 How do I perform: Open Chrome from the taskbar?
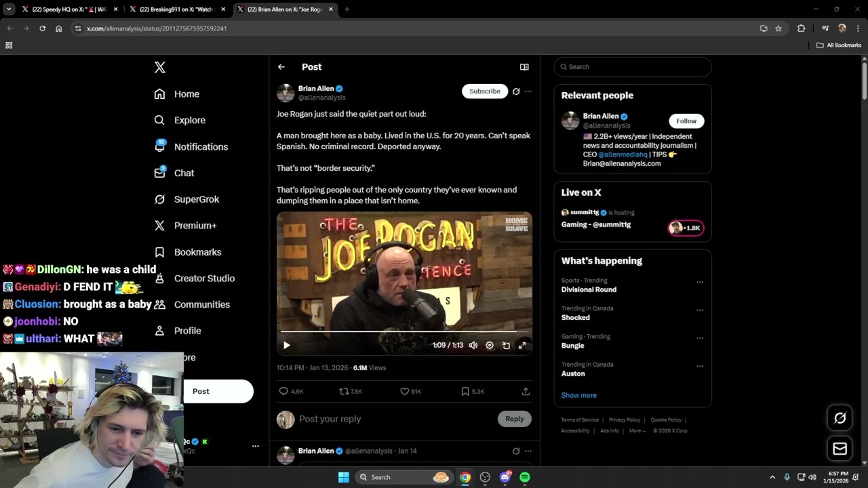click(x=465, y=477)
